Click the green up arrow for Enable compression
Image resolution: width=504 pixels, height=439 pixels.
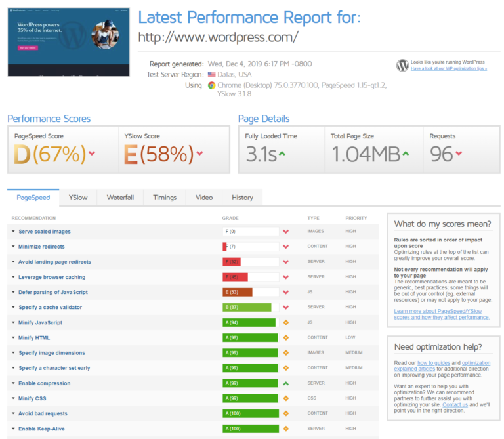(x=285, y=383)
